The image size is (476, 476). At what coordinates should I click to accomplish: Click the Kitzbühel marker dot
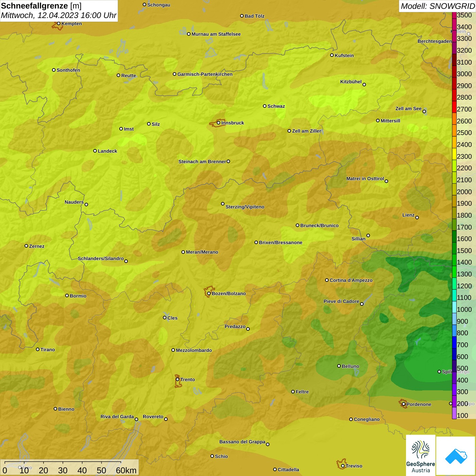point(364,85)
